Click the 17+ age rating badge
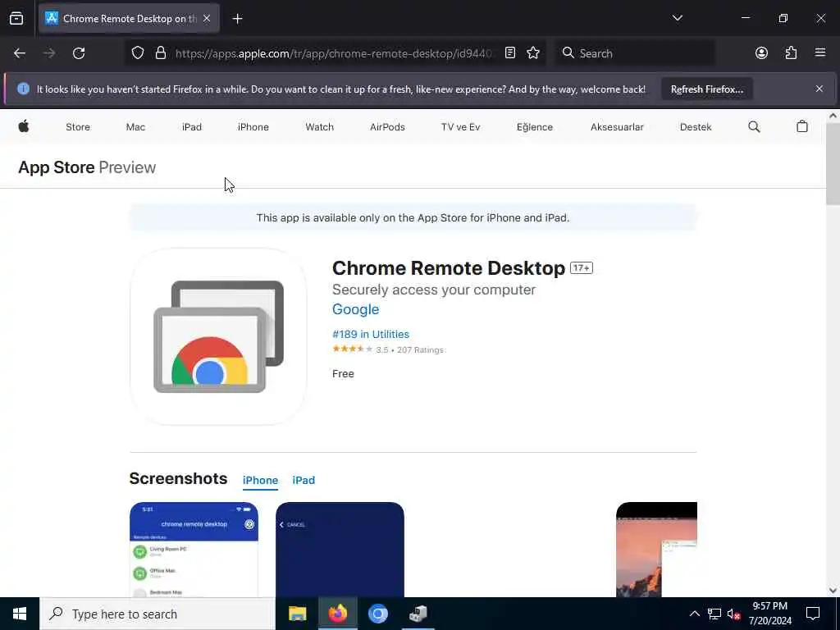 (582, 268)
